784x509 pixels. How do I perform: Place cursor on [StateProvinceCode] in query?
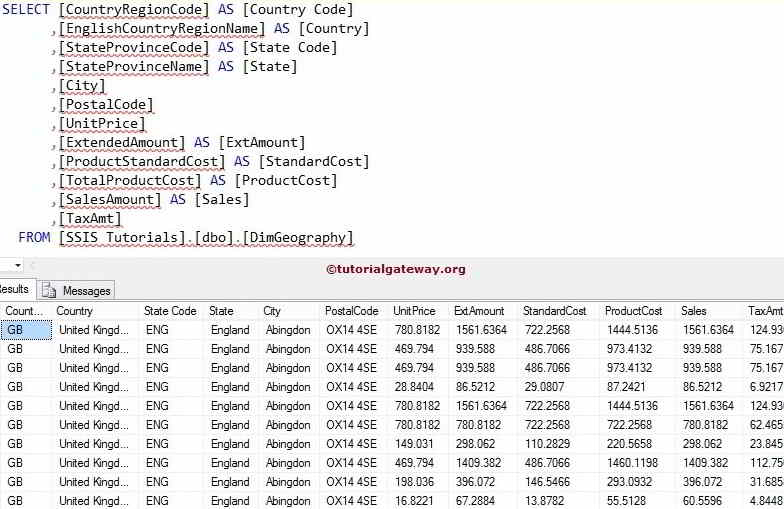tap(134, 48)
